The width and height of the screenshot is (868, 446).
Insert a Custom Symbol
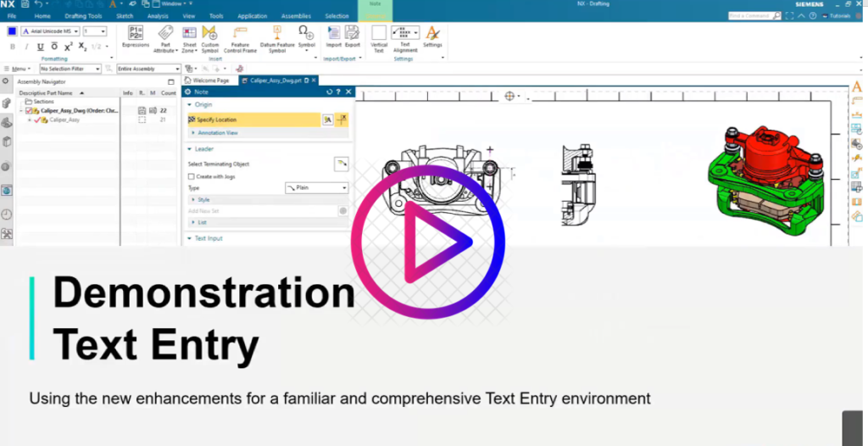209,34
